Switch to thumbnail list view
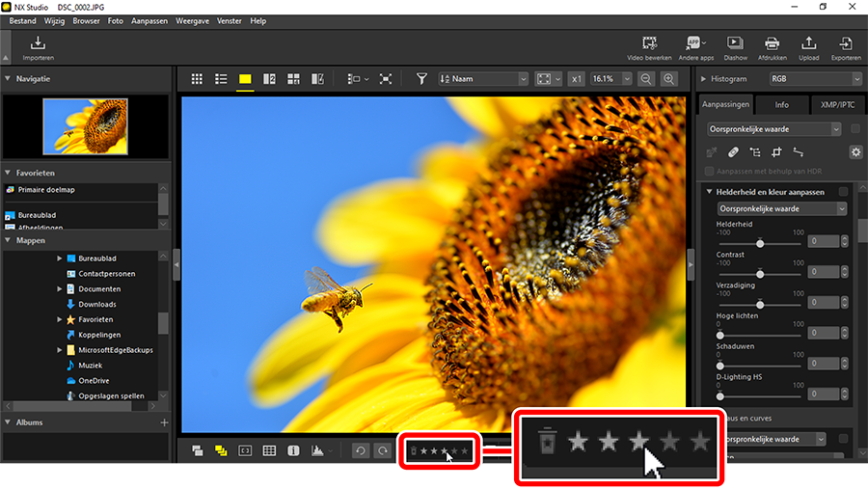This screenshot has width=868, height=489. tap(221, 79)
